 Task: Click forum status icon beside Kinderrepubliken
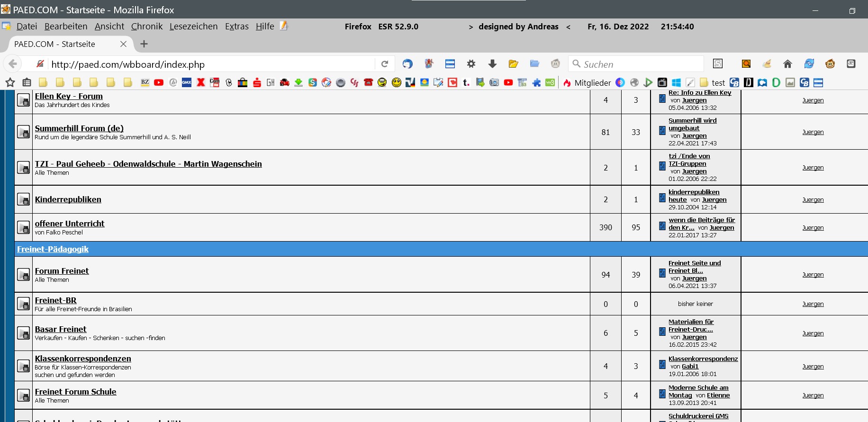pos(23,199)
